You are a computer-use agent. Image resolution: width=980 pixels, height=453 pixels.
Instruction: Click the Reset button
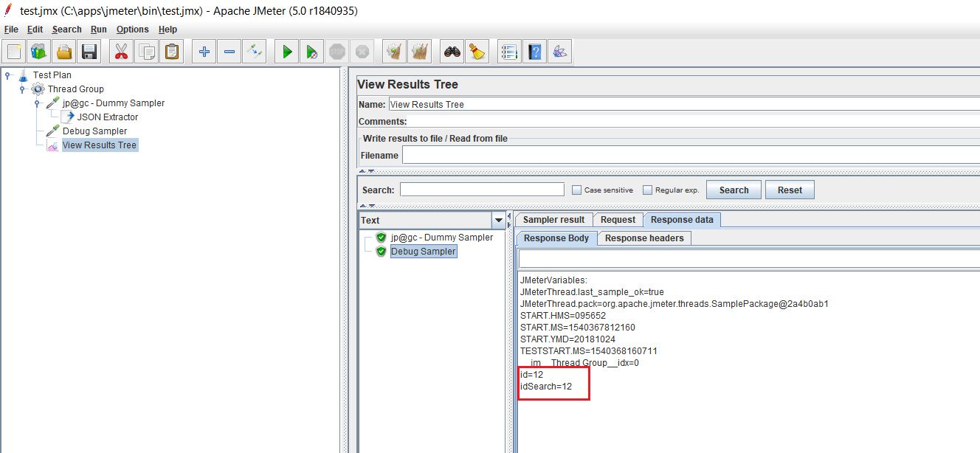pyautogui.click(x=790, y=190)
